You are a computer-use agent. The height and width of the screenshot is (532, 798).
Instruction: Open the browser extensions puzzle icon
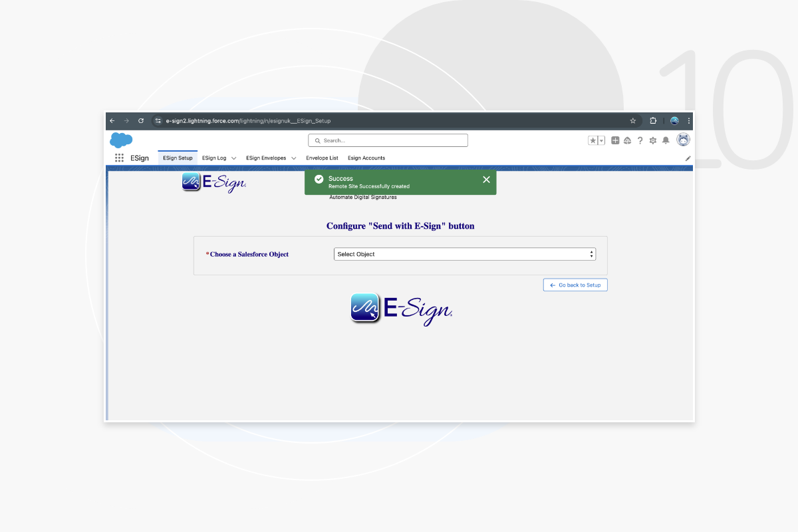click(653, 121)
